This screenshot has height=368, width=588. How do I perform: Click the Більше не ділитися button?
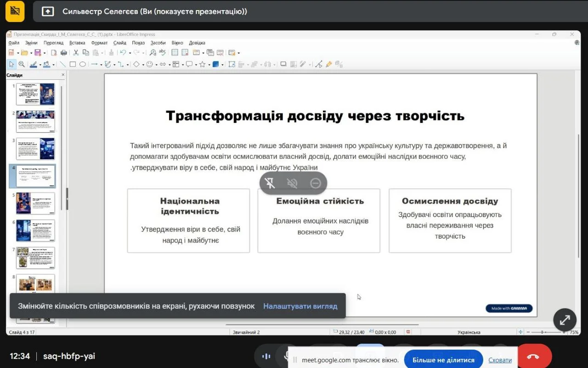[443, 360]
